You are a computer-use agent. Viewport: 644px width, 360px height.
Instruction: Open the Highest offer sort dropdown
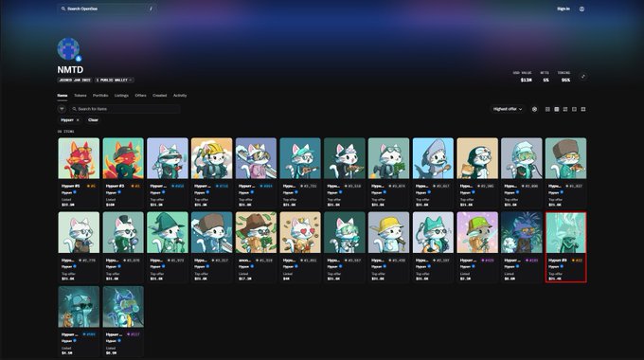coord(508,109)
